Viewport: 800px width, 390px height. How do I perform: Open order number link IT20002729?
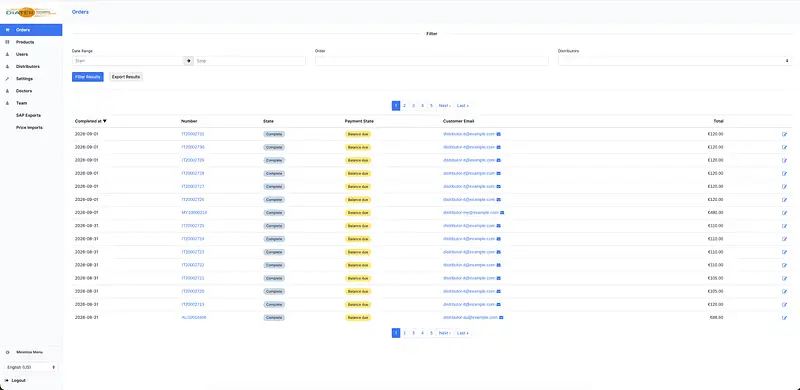point(193,160)
